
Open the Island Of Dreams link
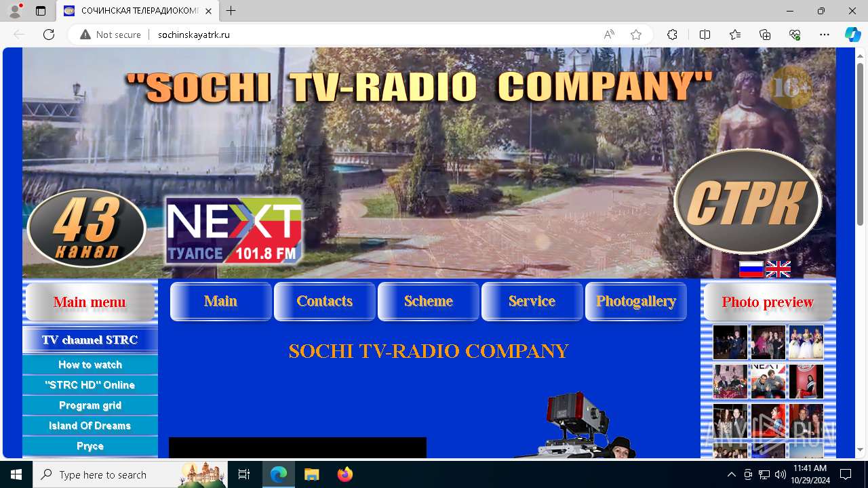(90, 426)
